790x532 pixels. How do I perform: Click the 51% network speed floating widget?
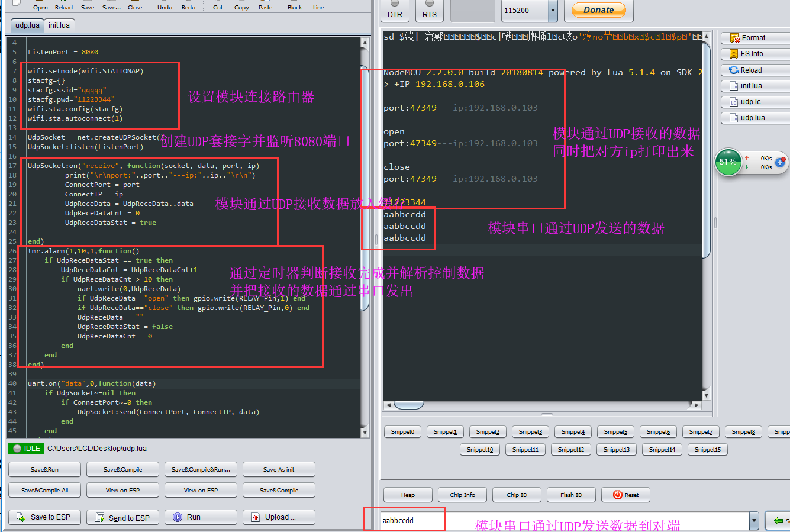click(728, 162)
